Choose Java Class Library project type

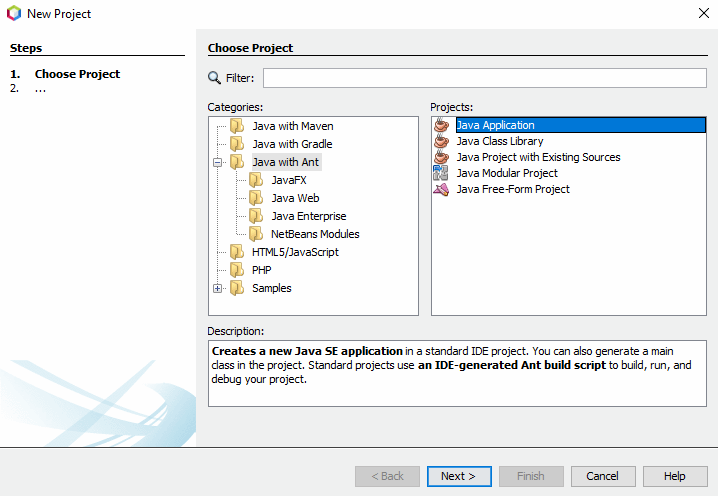click(x=500, y=141)
